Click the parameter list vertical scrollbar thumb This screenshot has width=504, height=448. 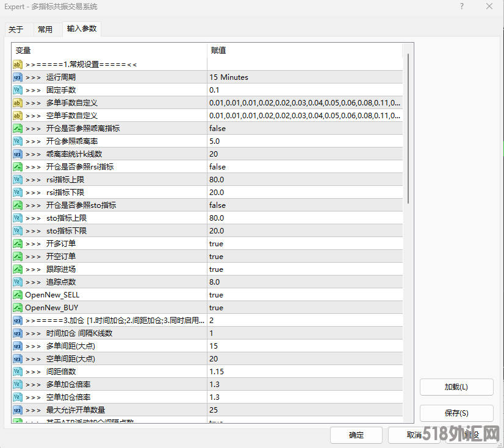tap(408, 129)
